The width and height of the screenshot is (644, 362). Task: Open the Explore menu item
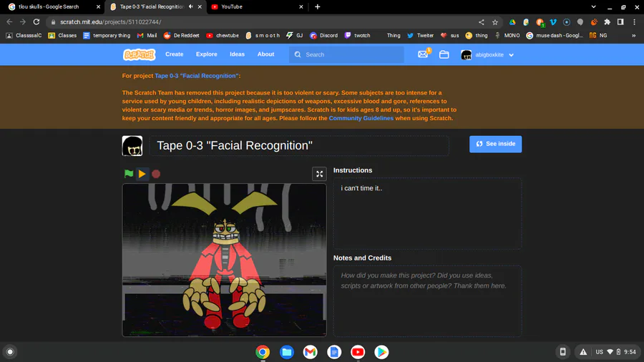(207, 54)
